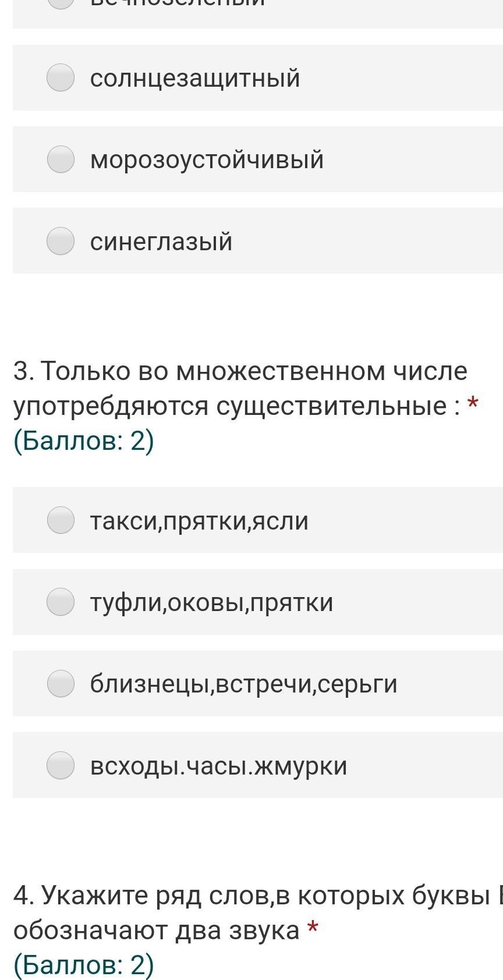Image resolution: width=503 pixels, height=980 pixels.
Task: Tap the всходы.часы.жмурки answer text
Action: tap(218, 766)
